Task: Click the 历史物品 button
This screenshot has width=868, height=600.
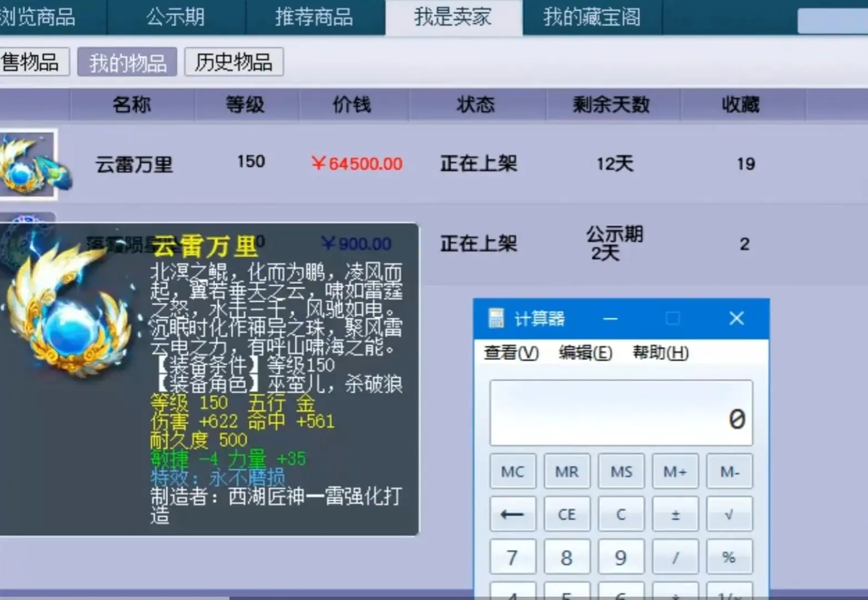Action: click(233, 63)
